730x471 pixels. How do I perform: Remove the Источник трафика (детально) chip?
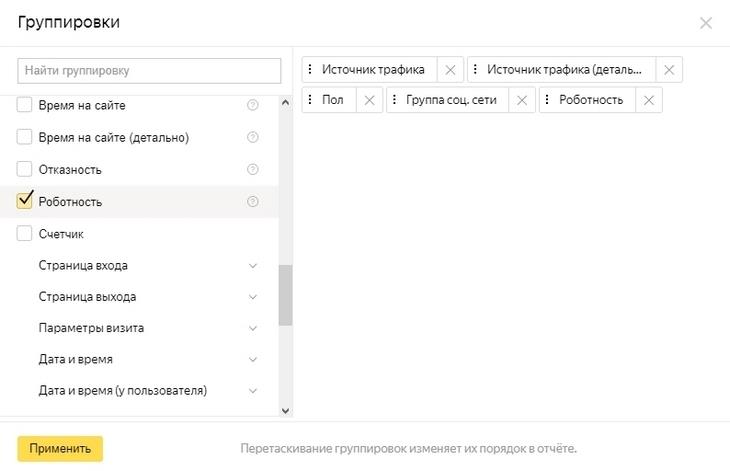(669, 70)
